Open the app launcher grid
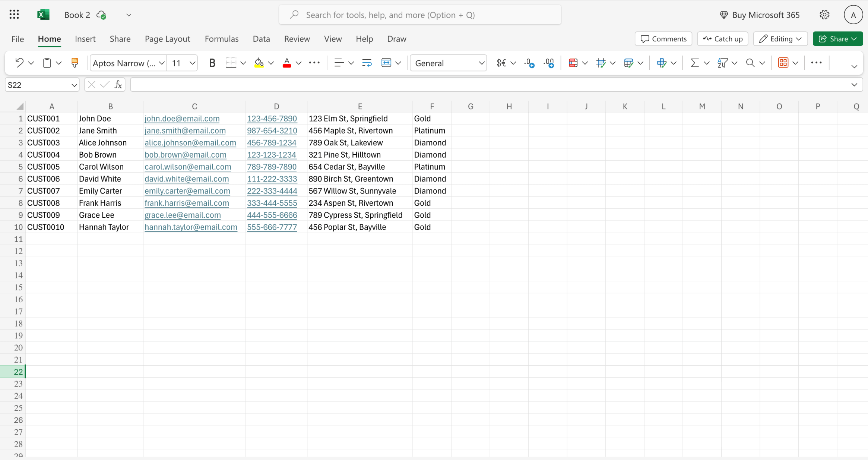 [x=14, y=15]
